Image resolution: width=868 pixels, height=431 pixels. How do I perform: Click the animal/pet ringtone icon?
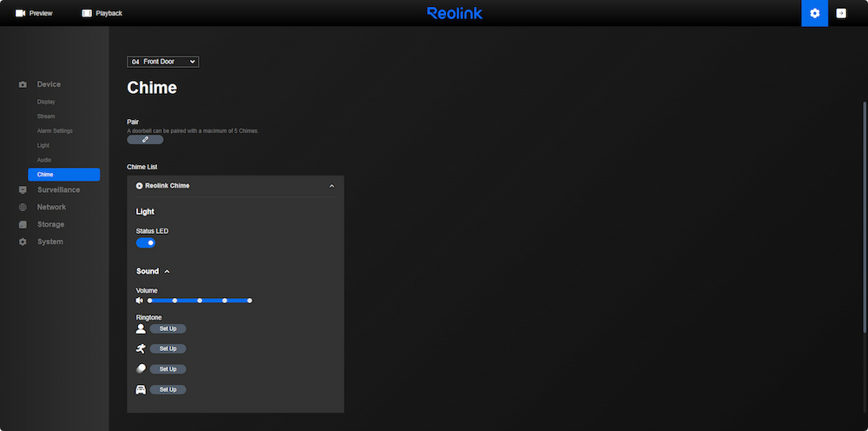[x=141, y=369]
